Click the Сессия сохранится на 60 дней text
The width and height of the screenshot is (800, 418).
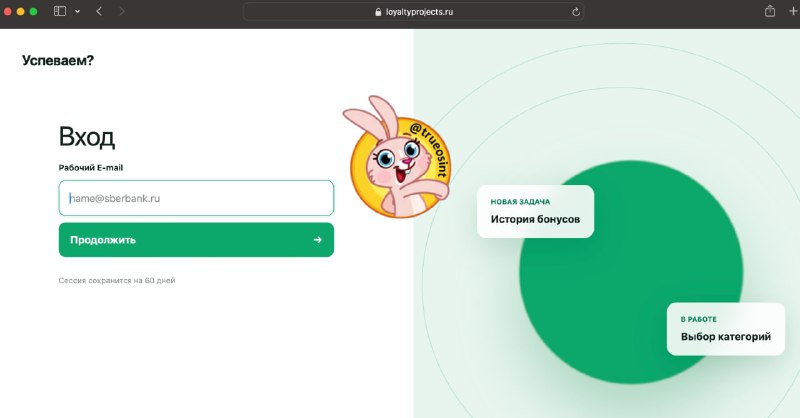[117, 280]
